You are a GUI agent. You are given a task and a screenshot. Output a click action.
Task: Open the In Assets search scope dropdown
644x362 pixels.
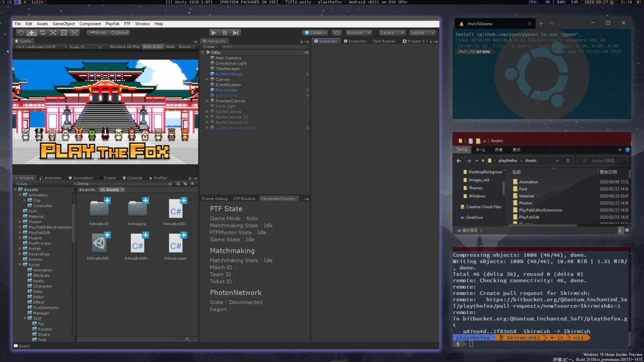(112, 190)
